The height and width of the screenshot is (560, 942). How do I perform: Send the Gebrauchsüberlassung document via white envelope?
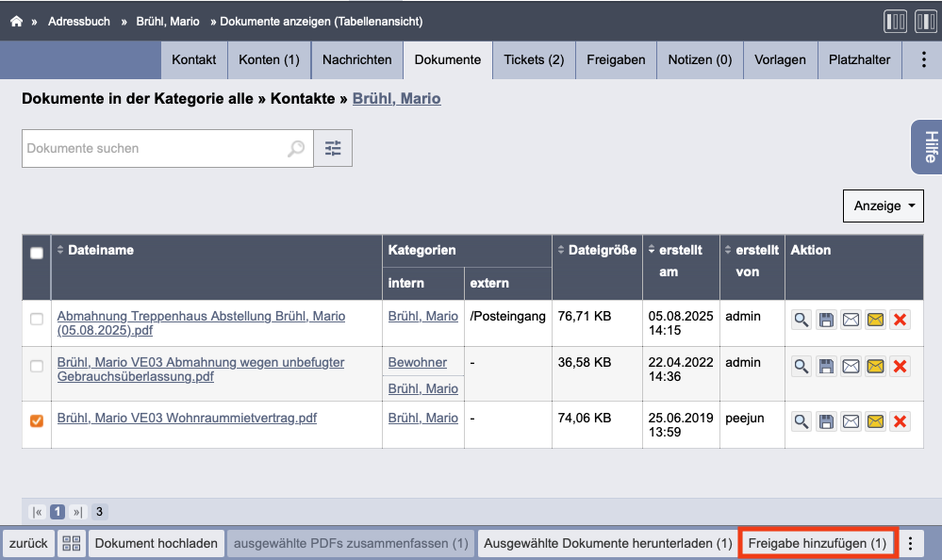pos(851,366)
